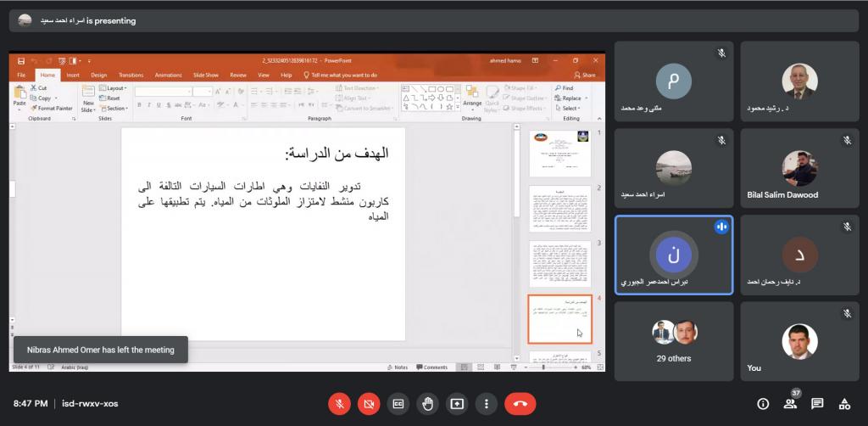The image size is (868, 426).
Task: Click the 29 others participant tile
Action: click(674, 340)
